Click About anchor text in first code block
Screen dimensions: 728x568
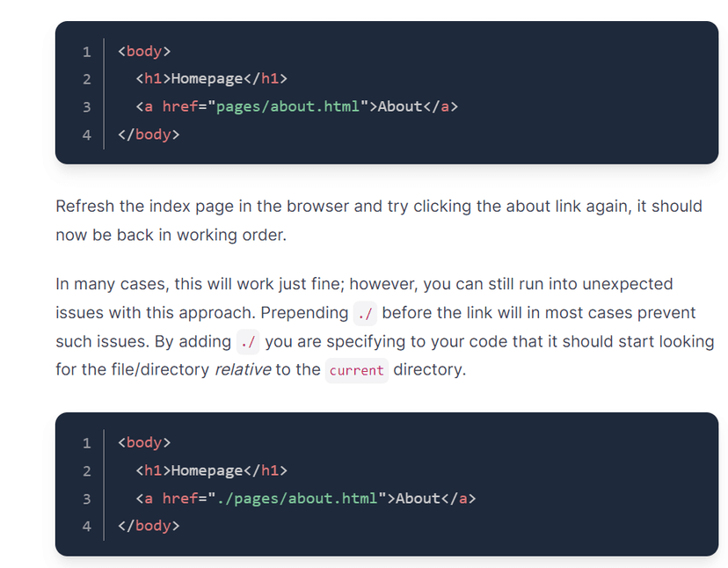(400, 106)
